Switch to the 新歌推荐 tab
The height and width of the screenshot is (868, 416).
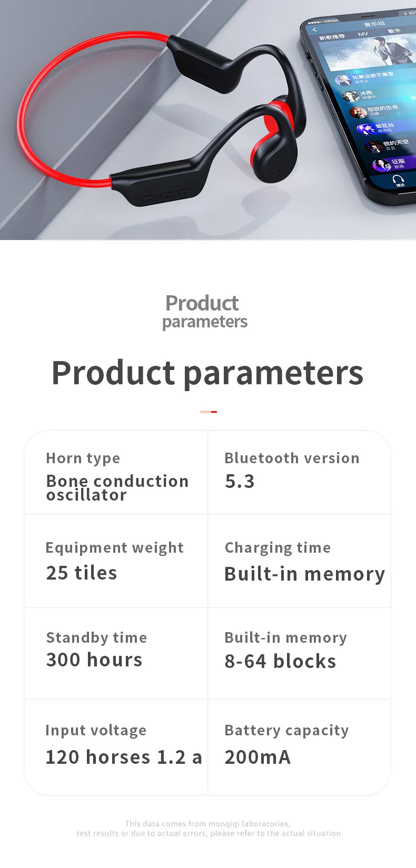pyautogui.click(x=332, y=36)
